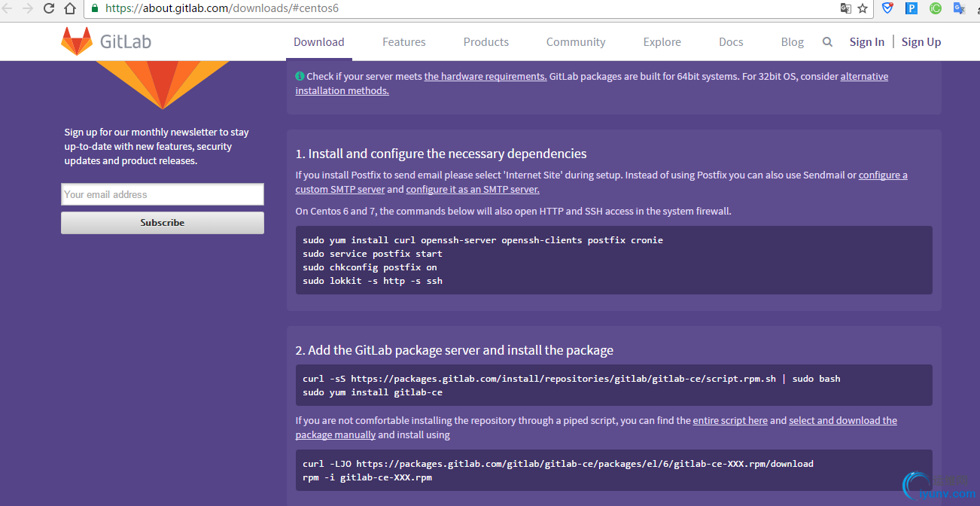Open the Features menu item
The image size is (980, 506).
tap(403, 42)
